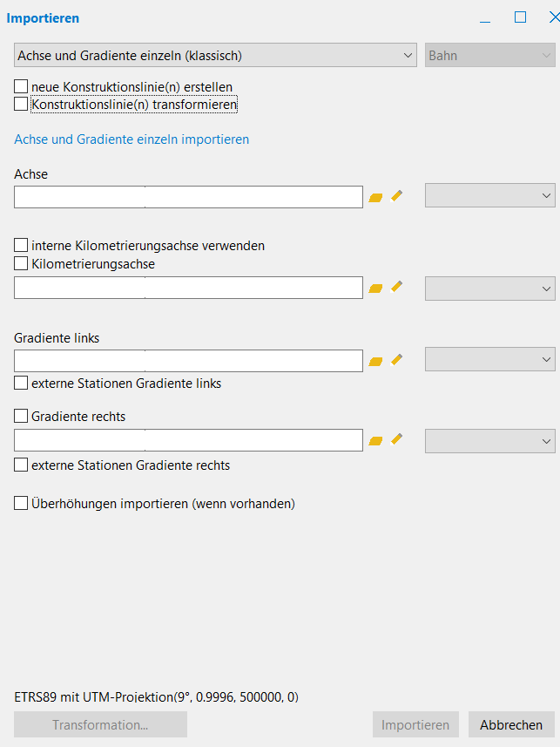
Task: Check externe Stationen Gradiente links
Action: tap(21, 384)
